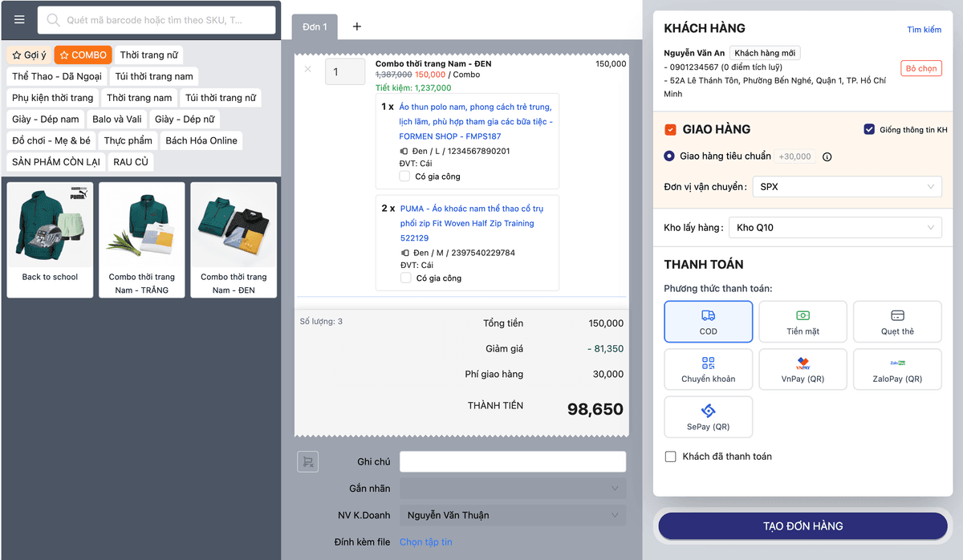The width and height of the screenshot is (963, 560).
Task: Select SePay (QR) payment method
Action: [708, 417]
